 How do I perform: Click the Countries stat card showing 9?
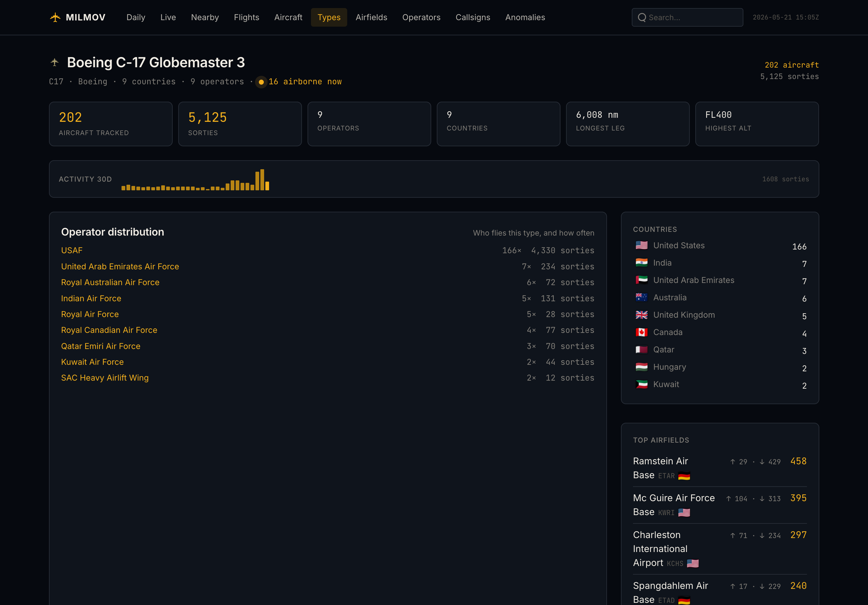499,124
